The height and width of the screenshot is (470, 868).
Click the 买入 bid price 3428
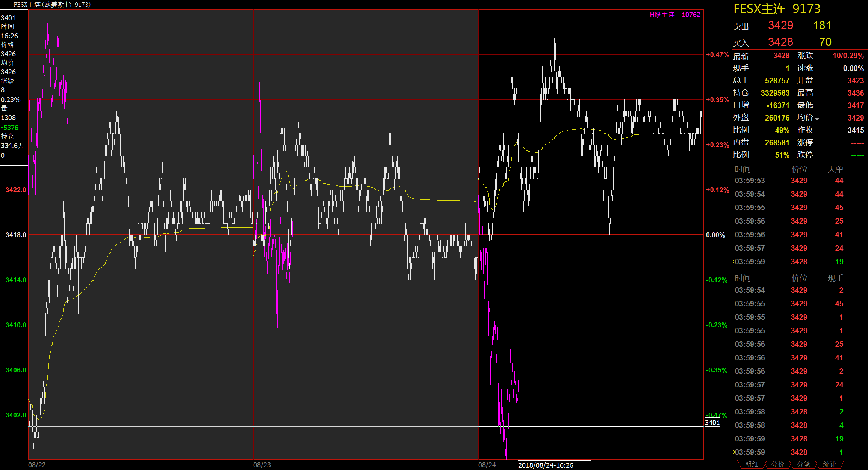coord(780,42)
